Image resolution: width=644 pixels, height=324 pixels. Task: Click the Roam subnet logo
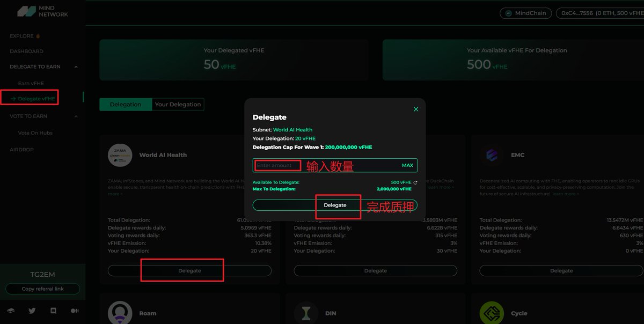[120, 313]
